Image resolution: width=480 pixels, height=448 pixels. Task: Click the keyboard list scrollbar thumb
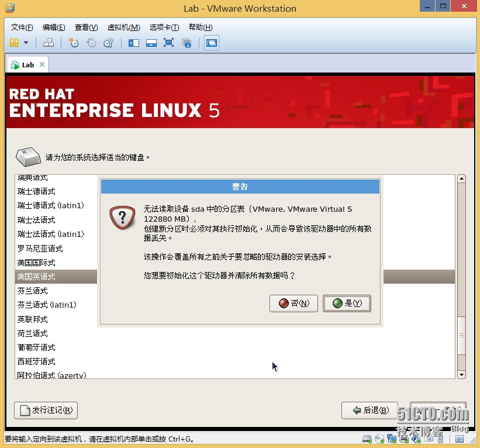(x=462, y=336)
